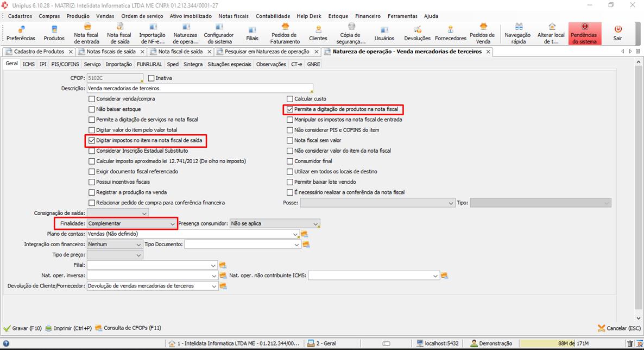Click the help icon in status bar
This screenshot has width=644, height=350.
[x=6, y=343]
